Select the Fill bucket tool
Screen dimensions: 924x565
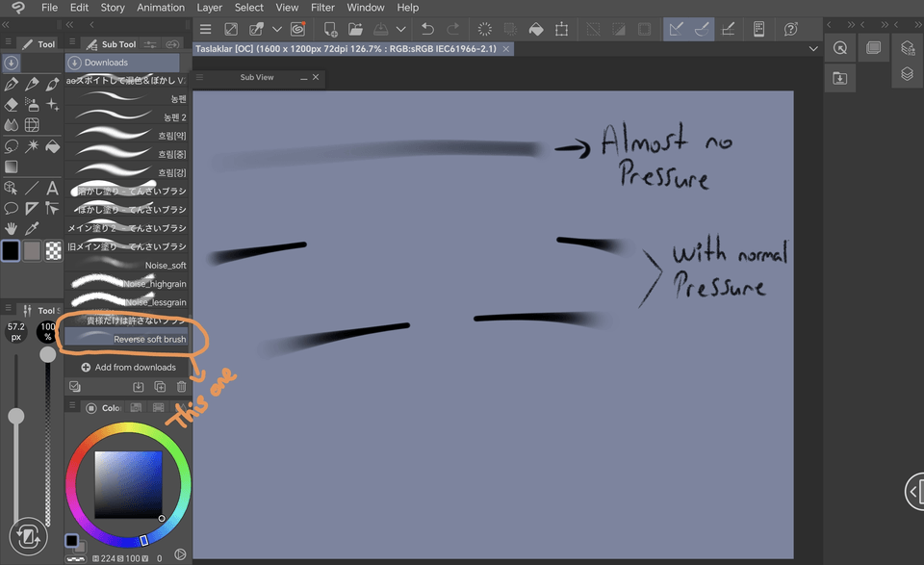[52, 145]
